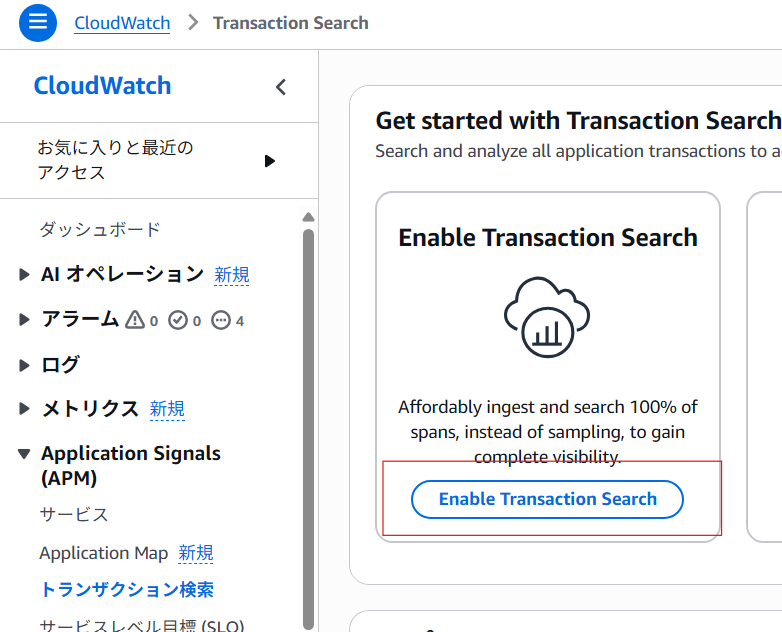
Task: Open サービス under Application Signals
Action: point(74,515)
